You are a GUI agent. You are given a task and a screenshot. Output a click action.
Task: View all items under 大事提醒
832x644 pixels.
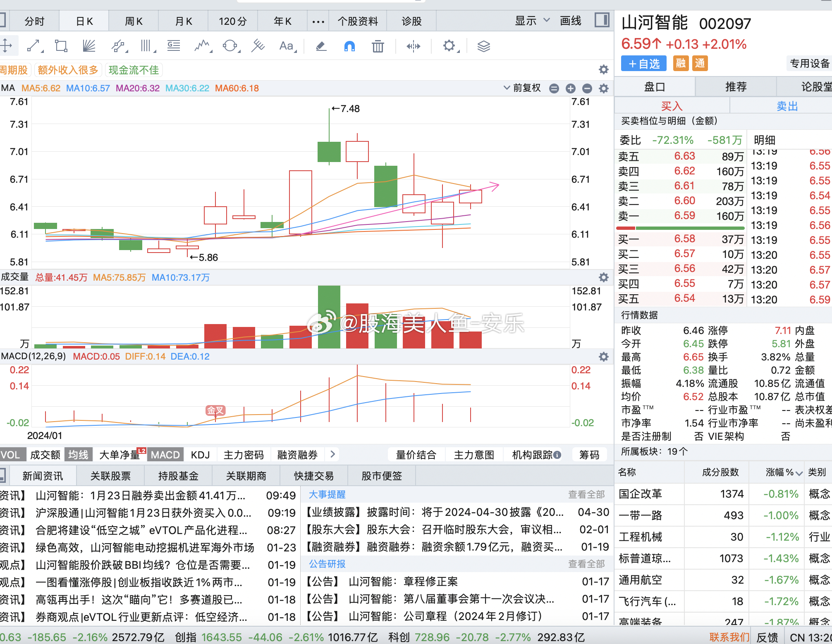(x=586, y=494)
